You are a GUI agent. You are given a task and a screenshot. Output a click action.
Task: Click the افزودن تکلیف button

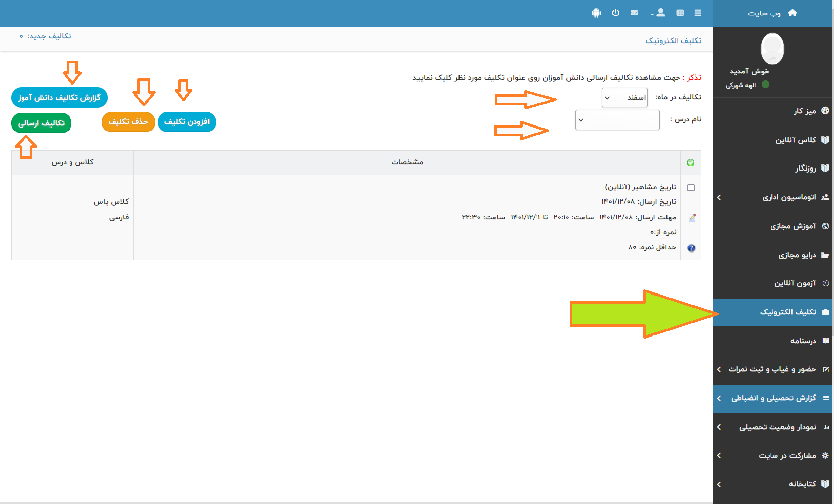click(x=187, y=122)
